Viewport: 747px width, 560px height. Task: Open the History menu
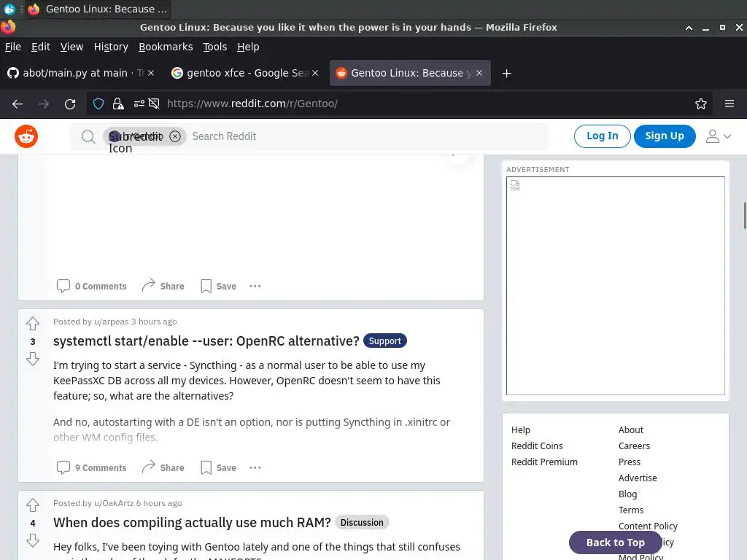tap(111, 47)
